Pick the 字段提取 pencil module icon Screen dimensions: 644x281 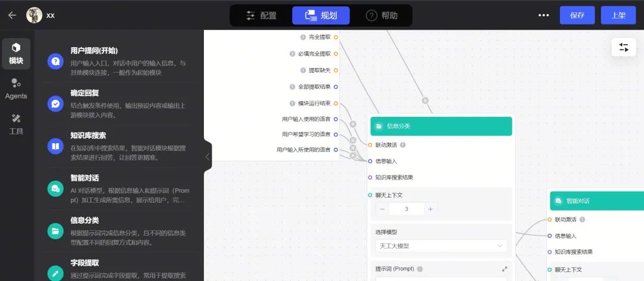55,273
